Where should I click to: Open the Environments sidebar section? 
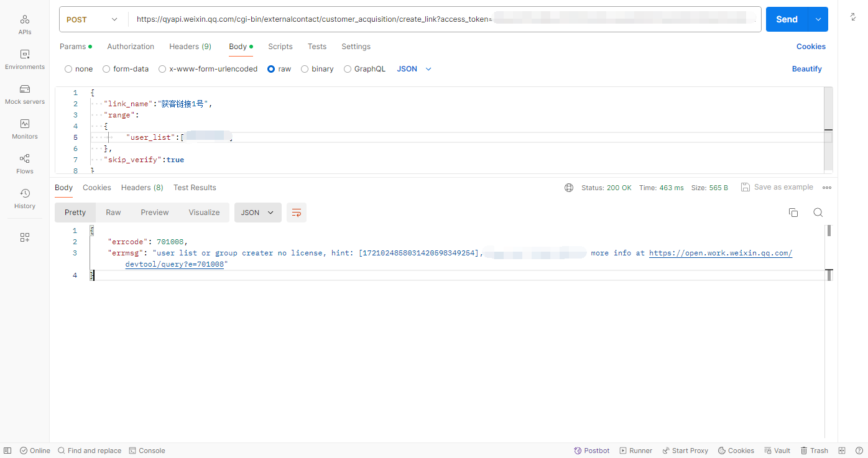click(x=25, y=59)
